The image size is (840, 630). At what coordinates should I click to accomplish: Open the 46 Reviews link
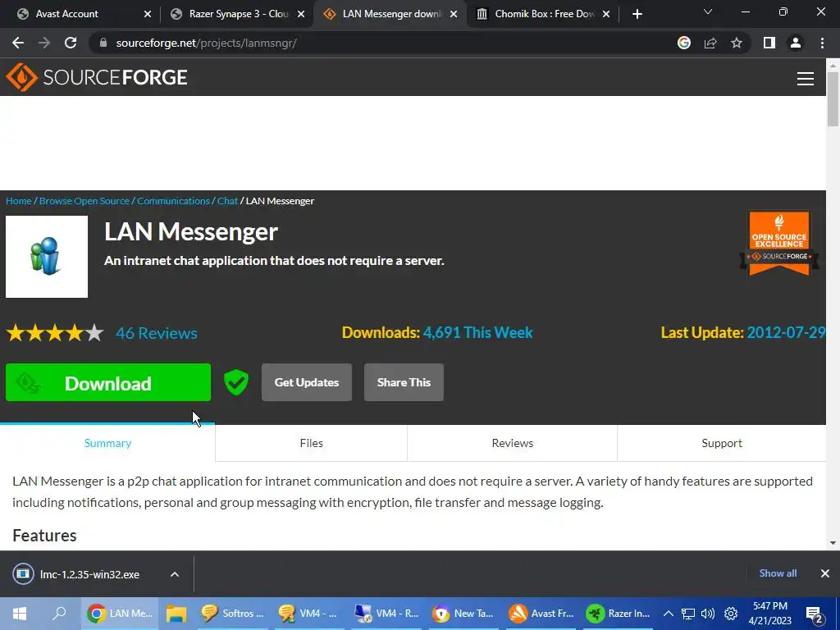pyautogui.click(x=157, y=333)
